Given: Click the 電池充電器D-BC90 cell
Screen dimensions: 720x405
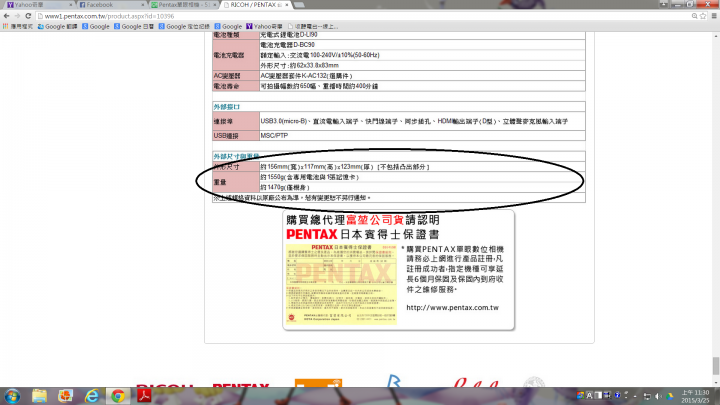Looking at the screenshot, I should pyautogui.click(x=422, y=45).
